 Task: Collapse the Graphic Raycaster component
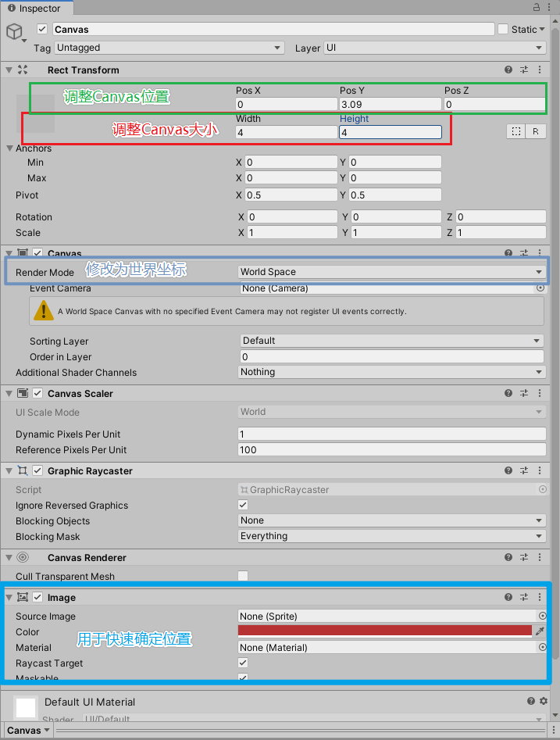(x=9, y=470)
